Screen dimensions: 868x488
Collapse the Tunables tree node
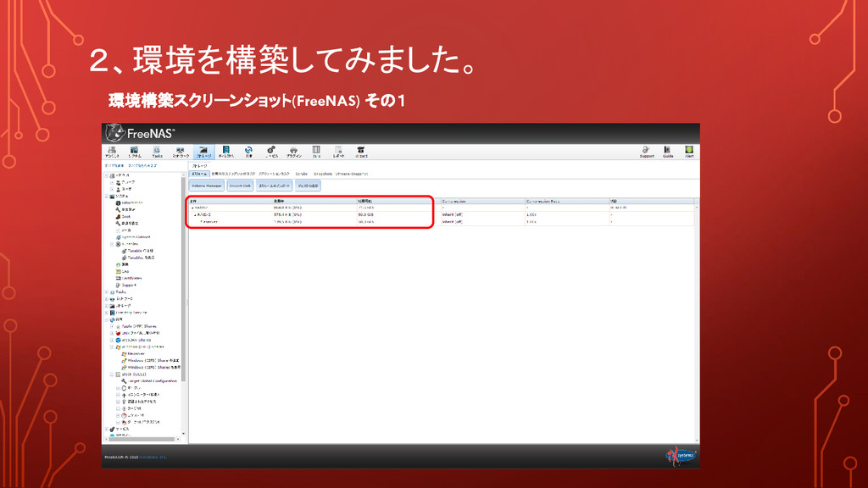[113, 244]
